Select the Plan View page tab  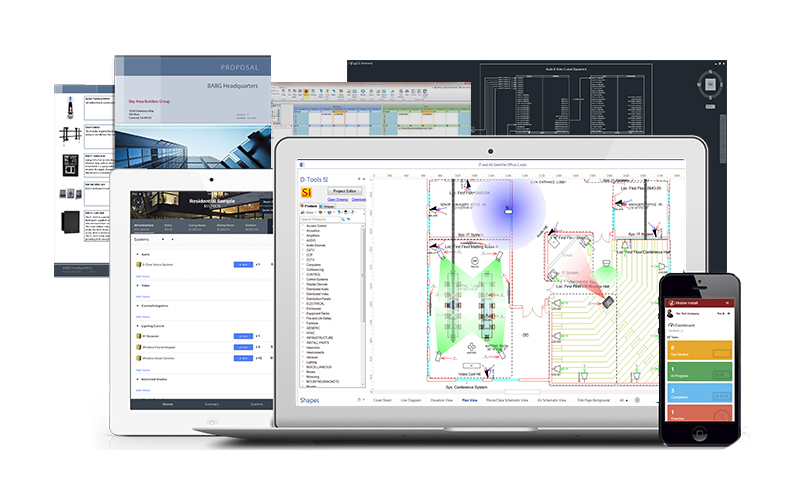click(469, 401)
